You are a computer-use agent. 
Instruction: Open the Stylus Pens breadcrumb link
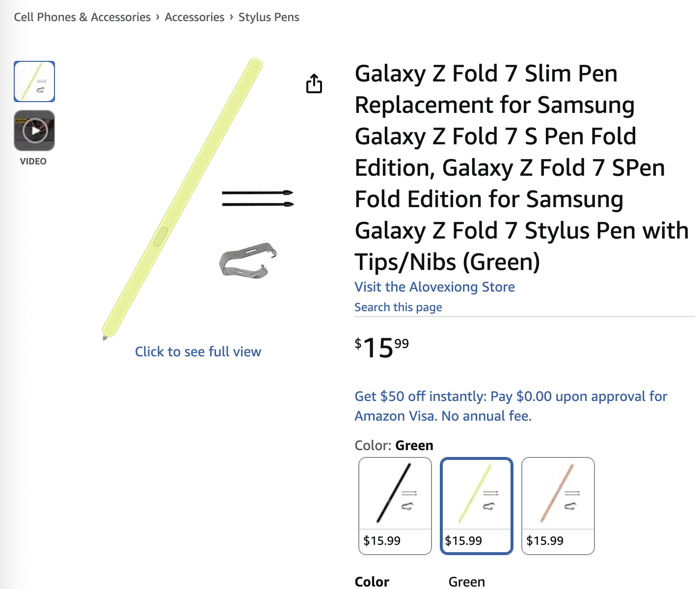[x=269, y=17]
